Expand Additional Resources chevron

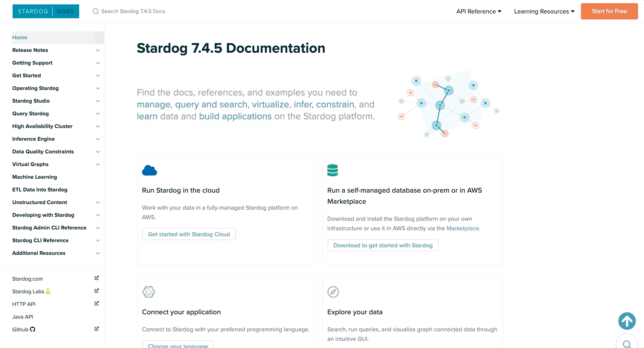pyautogui.click(x=98, y=253)
